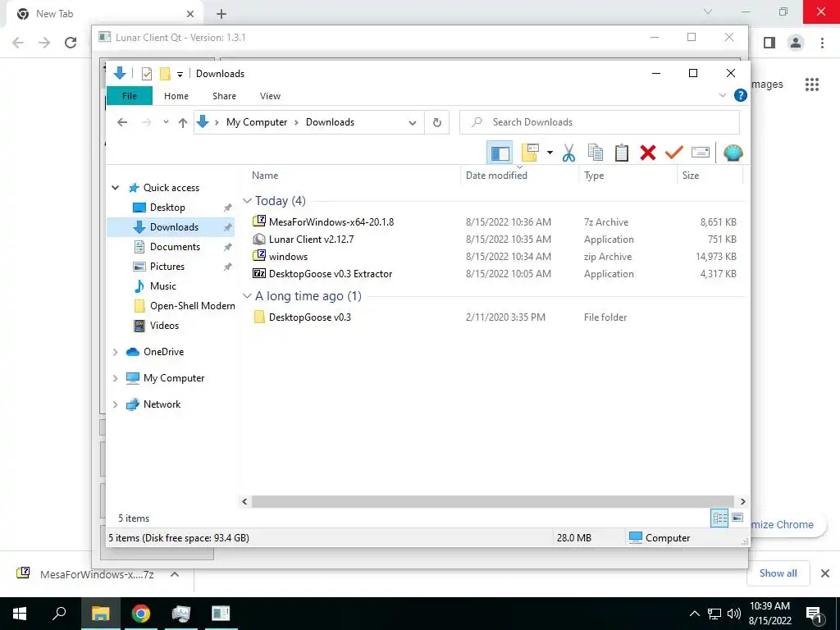
Task: Open the Chrome menu three dots
Action: tap(822, 43)
